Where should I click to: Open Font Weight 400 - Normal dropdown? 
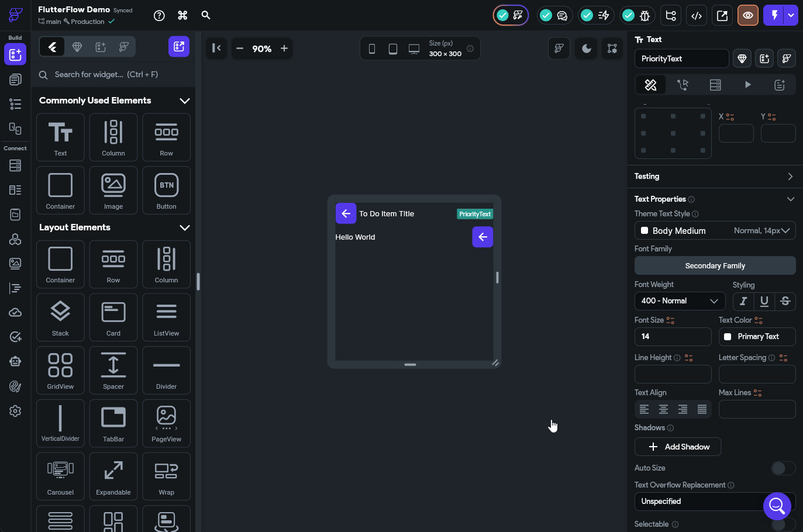(x=680, y=301)
